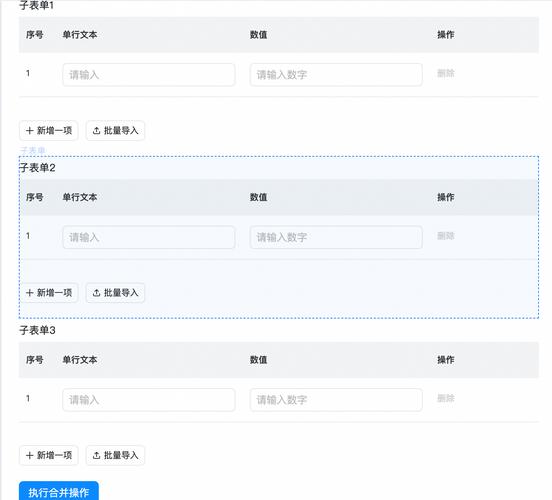This screenshot has height=500, width=552.
Task: Click the 序号 column header in 子表单3
Action: (34, 360)
